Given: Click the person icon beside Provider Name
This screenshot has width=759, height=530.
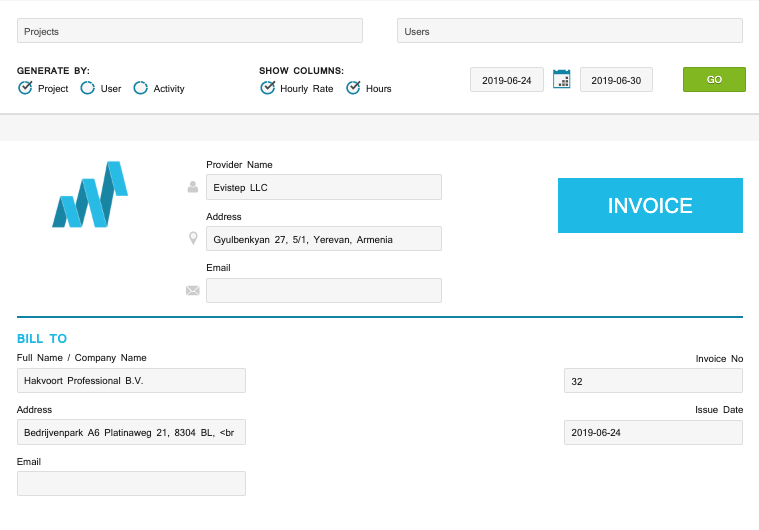Looking at the screenshot, I should 193,187.
